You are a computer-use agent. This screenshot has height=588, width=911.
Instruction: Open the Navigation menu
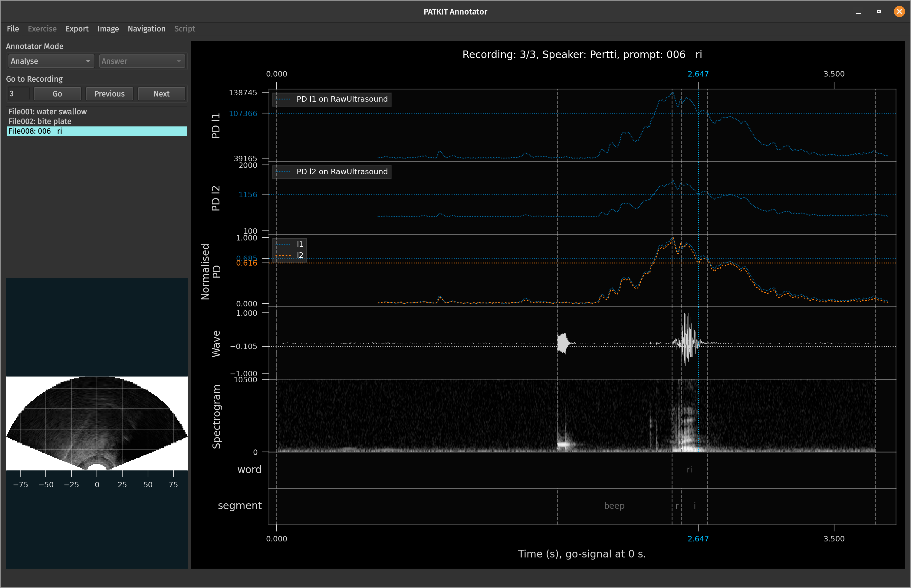[x=146, y=29]
